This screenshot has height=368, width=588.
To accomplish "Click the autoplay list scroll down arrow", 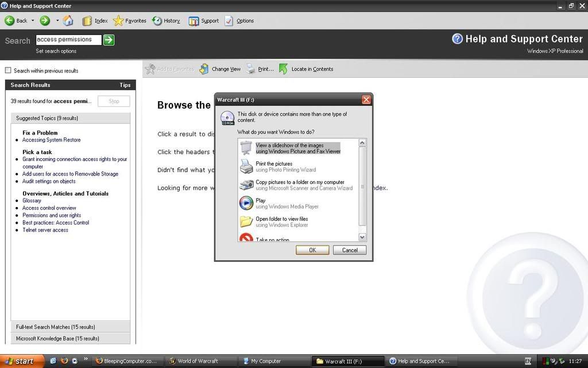I will coord(362,237).
